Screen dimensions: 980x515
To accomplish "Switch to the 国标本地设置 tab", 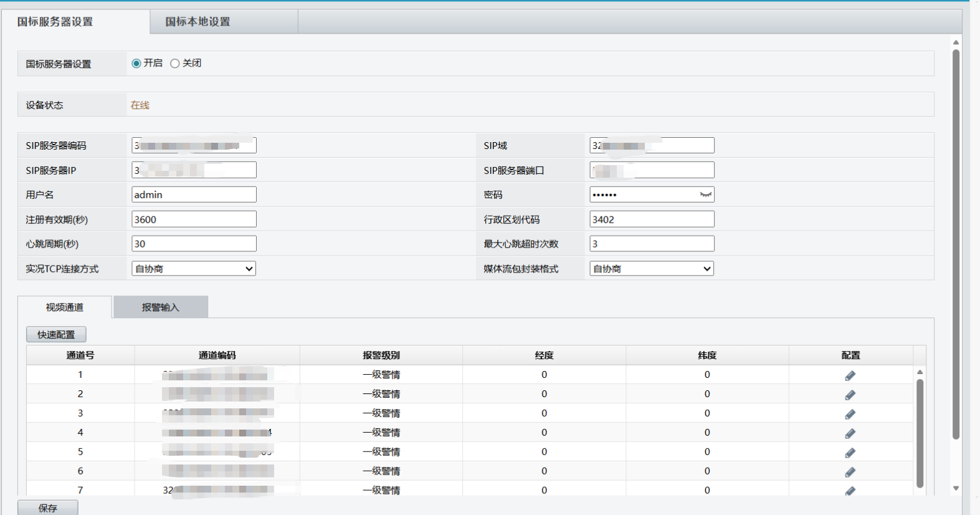I will click(197, 22).
